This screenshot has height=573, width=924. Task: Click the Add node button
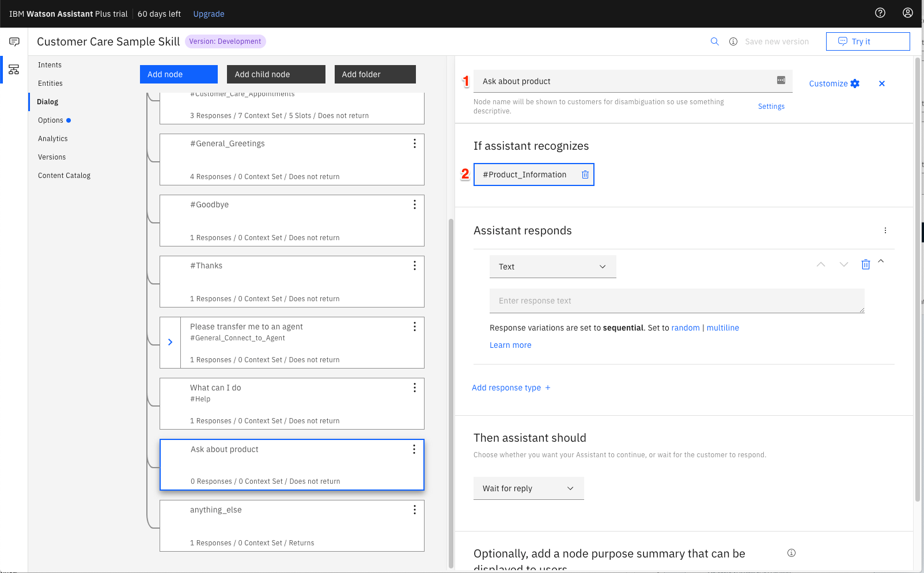pyautogui.click(x=179, y=74)
